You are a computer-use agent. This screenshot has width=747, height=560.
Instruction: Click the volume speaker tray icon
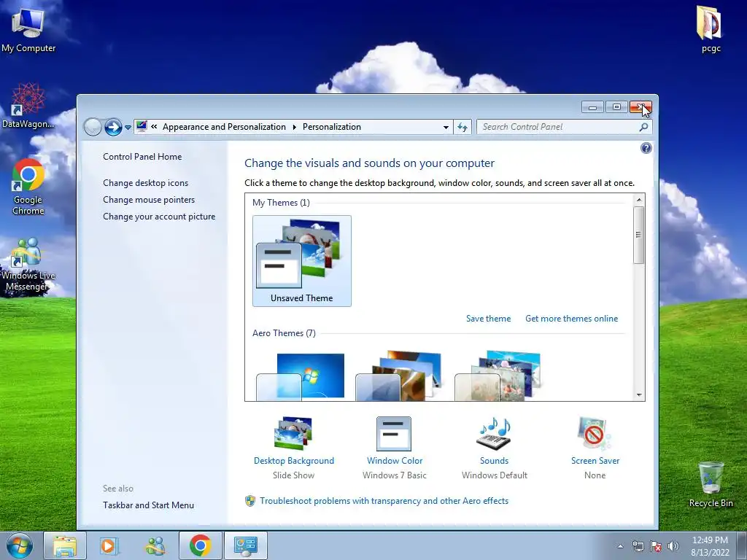click(x=673, y=546)
